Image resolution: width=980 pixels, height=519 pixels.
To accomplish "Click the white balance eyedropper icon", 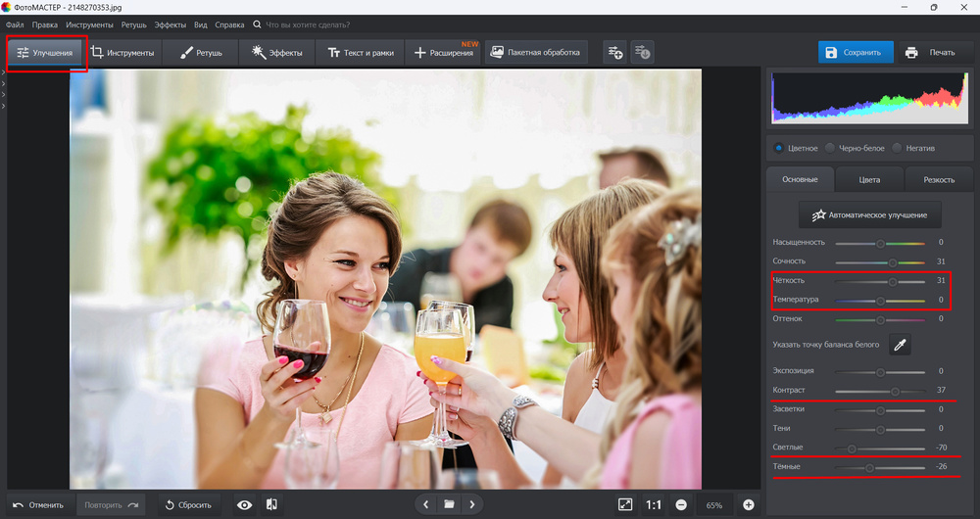I will [x=900, y=344].
